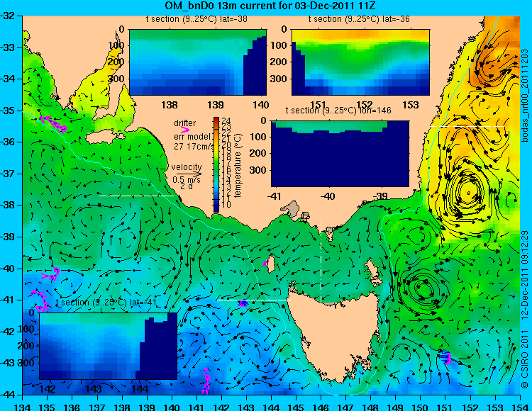This screenshot has height=411, width=532.
Task: Click the '139' tick under the lat=-38 inset
Action: 216,105
